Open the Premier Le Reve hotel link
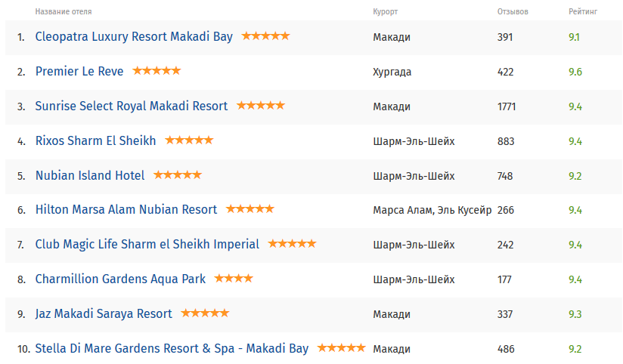This screenshot has height=364, width=623. point(79,71)
